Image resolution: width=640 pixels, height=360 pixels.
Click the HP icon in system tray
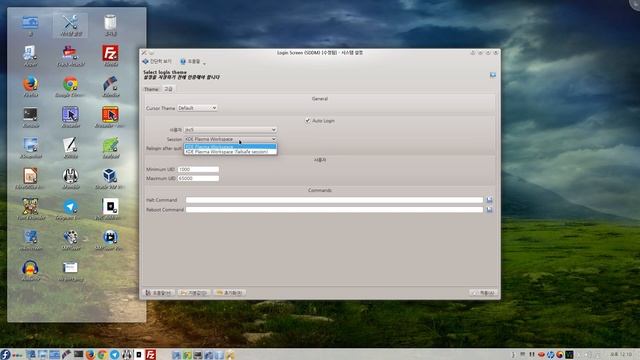pos(551,354)
